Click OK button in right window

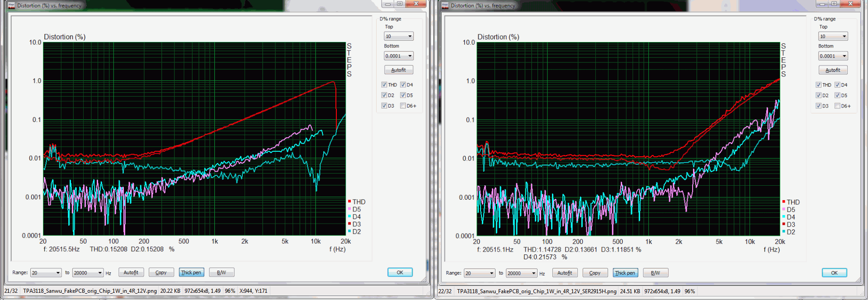point(835,273)
